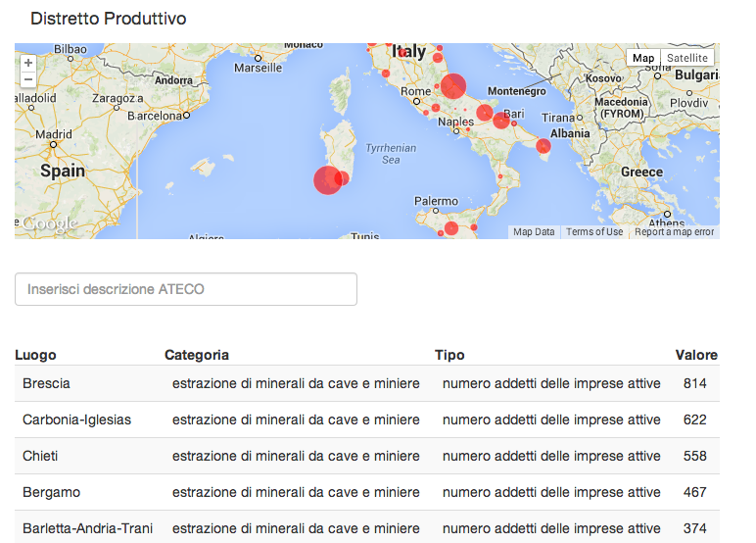Focus the Inserisci descrizione ATECO field
Viewport: 756px width, 543px height.
(186, 289)
